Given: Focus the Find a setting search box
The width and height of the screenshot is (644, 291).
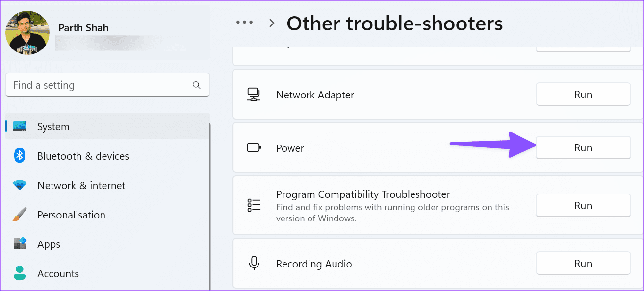Looking at the screenshot, I should (x=107, y=85).
